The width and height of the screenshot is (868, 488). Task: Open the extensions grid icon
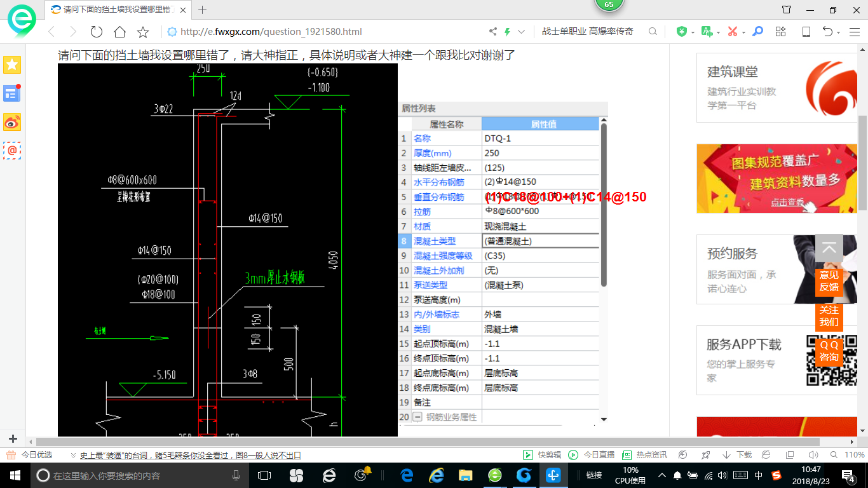781,32
